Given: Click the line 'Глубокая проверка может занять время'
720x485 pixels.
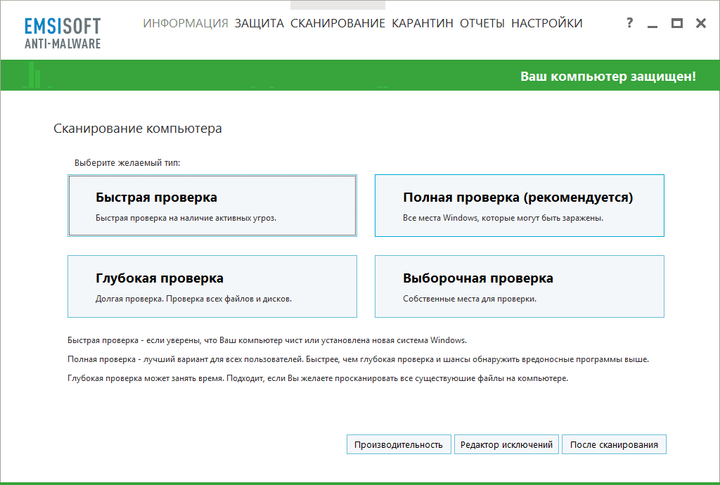Looking at the screenshot, I should [x=318, y=378].
